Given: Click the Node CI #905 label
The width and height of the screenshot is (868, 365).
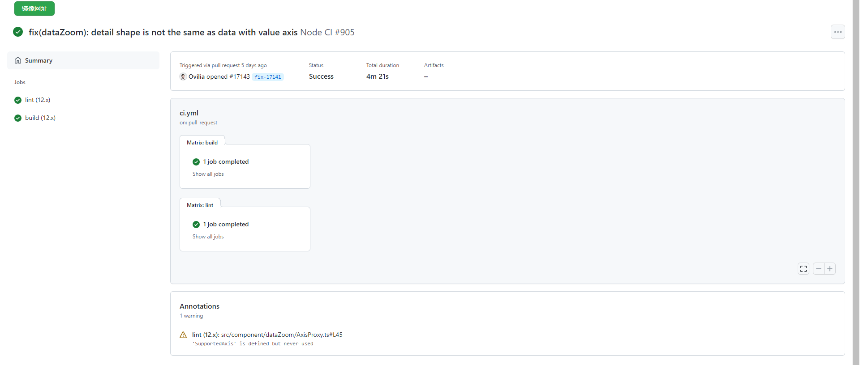Looking at the screenshot, I should pos(327,32).
